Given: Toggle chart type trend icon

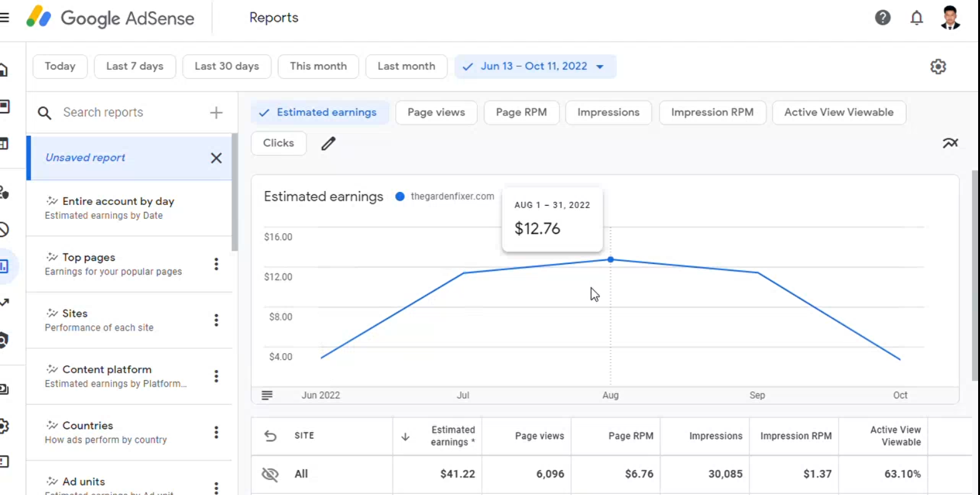Looking at the screenshot, I should point(950,143).
